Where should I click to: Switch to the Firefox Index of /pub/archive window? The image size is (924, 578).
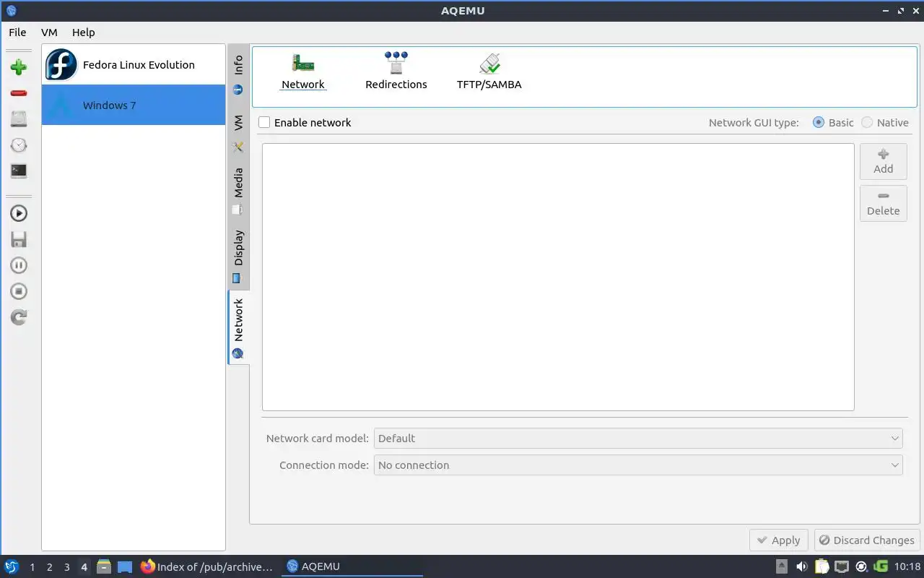207,567
